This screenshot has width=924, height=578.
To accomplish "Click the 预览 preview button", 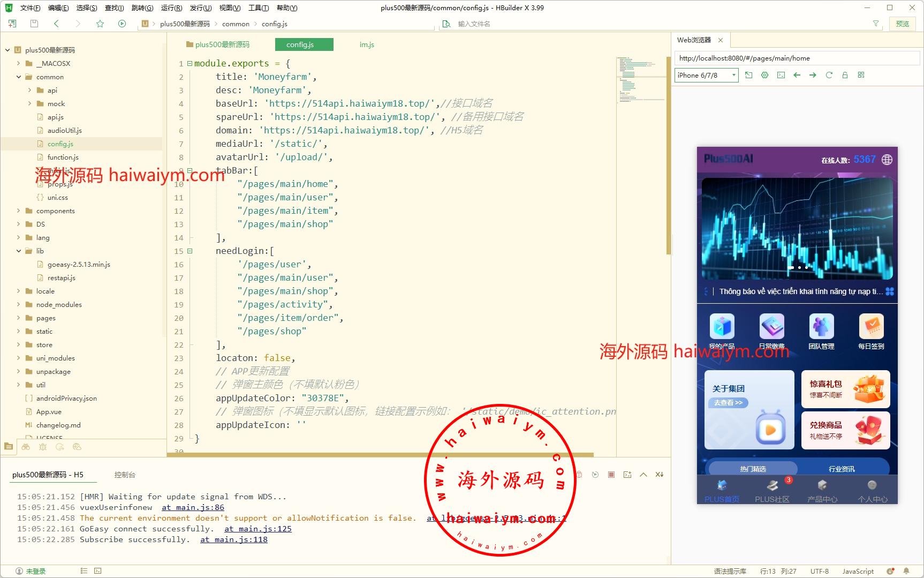I will click(x=903, y=24).
